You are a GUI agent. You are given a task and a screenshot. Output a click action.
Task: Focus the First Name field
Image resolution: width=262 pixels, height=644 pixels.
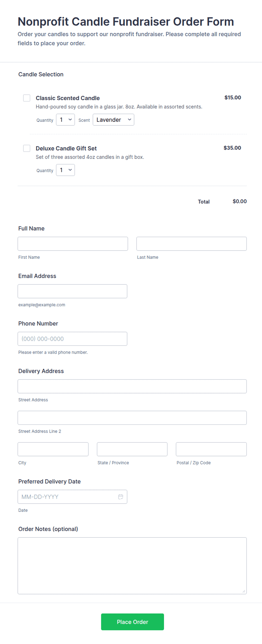(73, 244)
